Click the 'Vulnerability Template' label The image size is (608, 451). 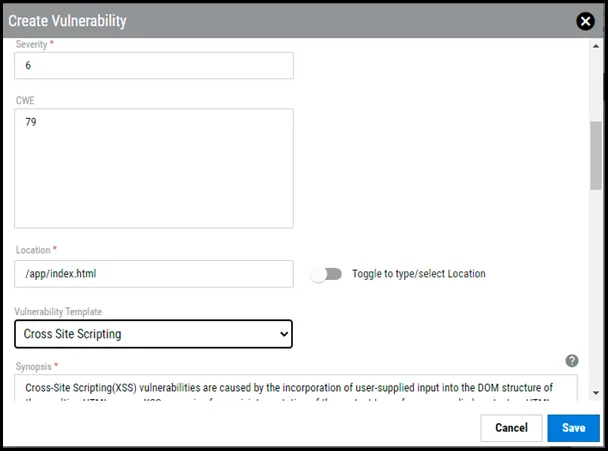click(x=58, y=311)
